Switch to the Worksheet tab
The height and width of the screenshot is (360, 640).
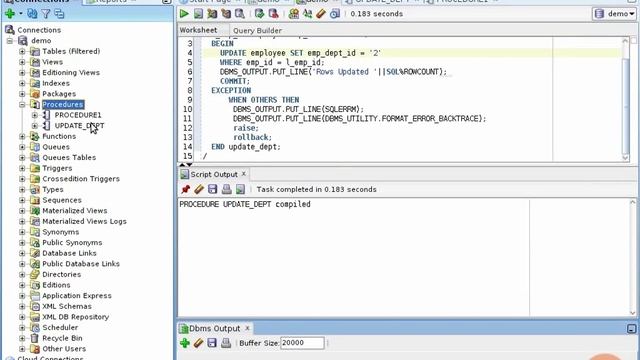point(198,30)
